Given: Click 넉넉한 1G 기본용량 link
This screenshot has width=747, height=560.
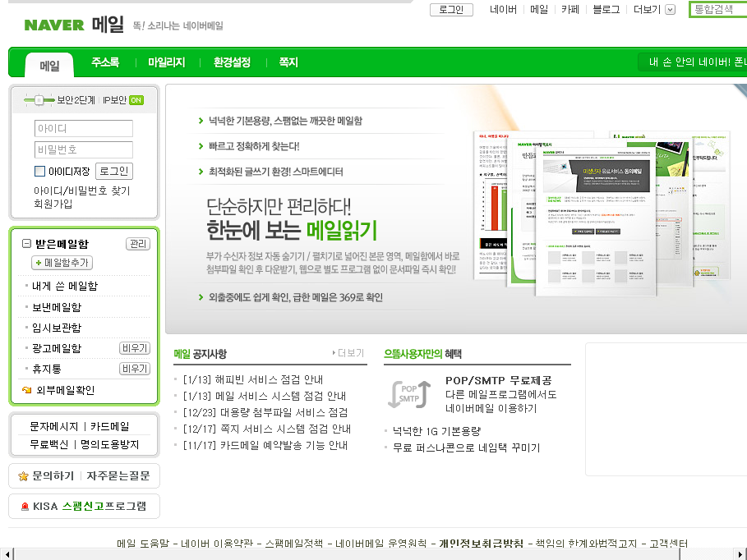Looking at the screenshot, I should coord(436,431).
